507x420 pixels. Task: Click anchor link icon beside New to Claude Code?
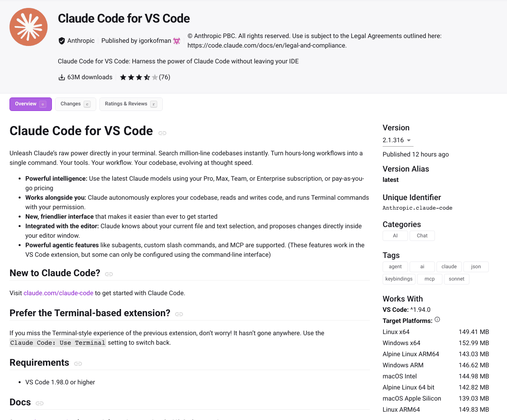click(x=109, y=274)
